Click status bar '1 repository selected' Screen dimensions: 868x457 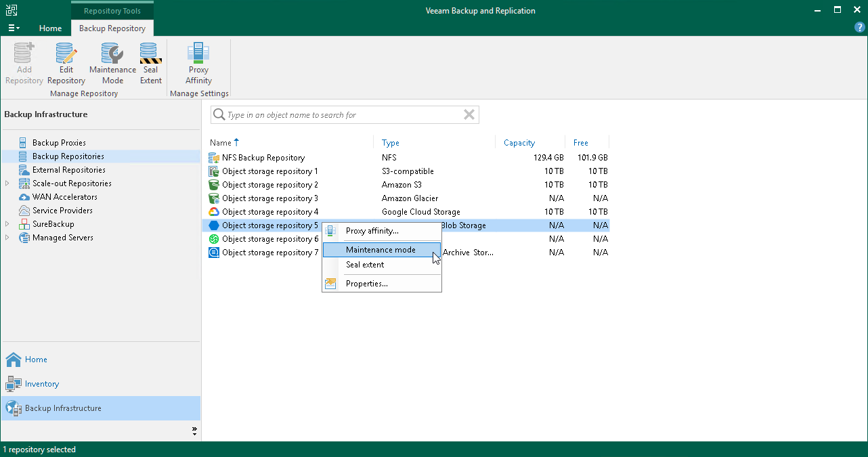tap(39, 450)
